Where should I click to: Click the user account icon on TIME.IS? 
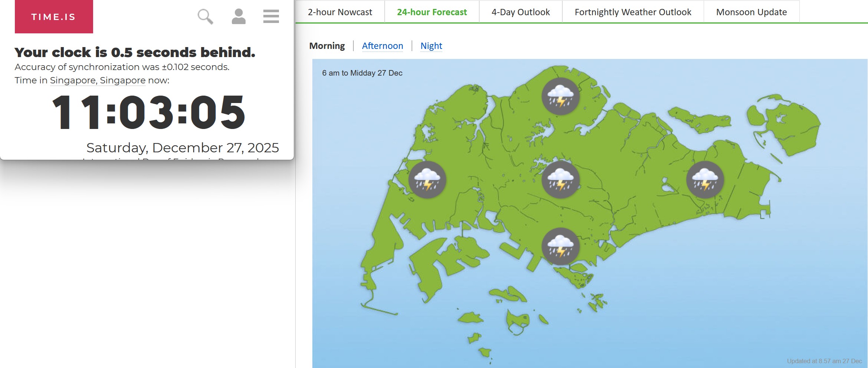[x=239, y=17]
